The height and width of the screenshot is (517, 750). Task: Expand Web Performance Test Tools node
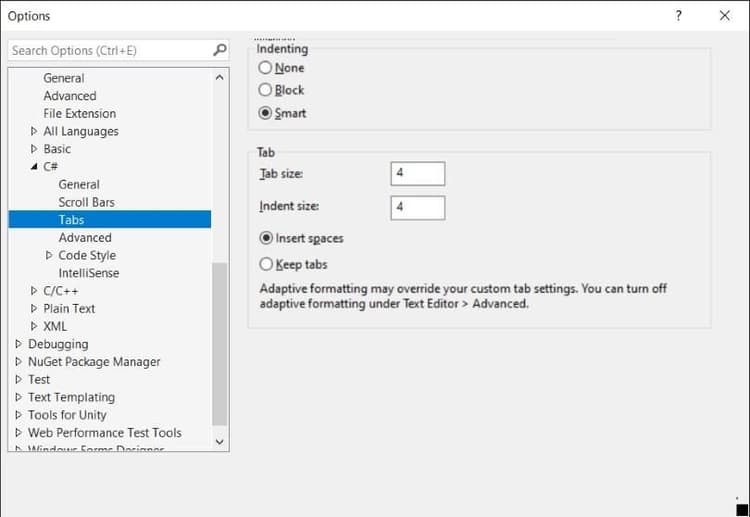19,432
